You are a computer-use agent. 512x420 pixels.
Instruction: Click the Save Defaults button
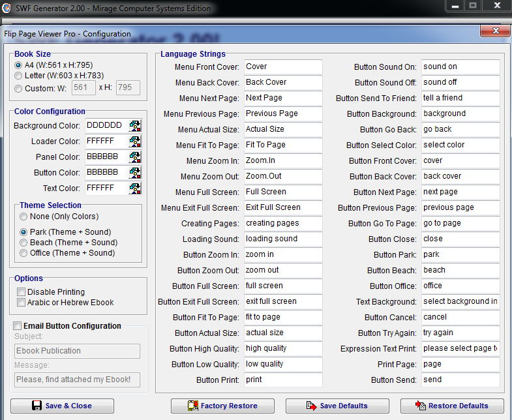pos(337,406)
